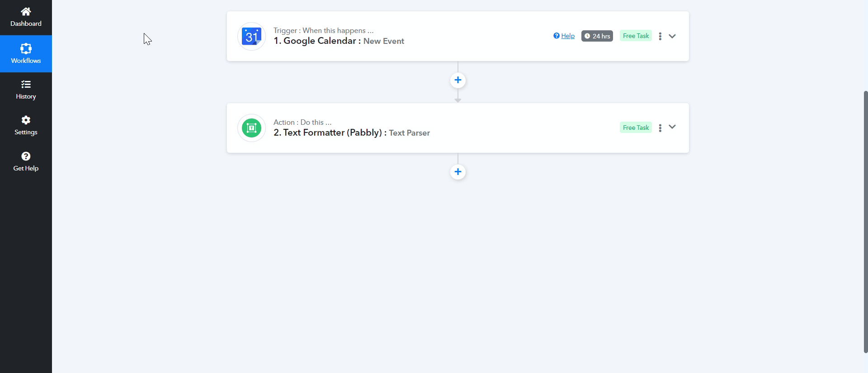The width and height of the screenshot is (868, 373).
Task: Click Free Task badge on trigger step
Action: pos(636,36)
